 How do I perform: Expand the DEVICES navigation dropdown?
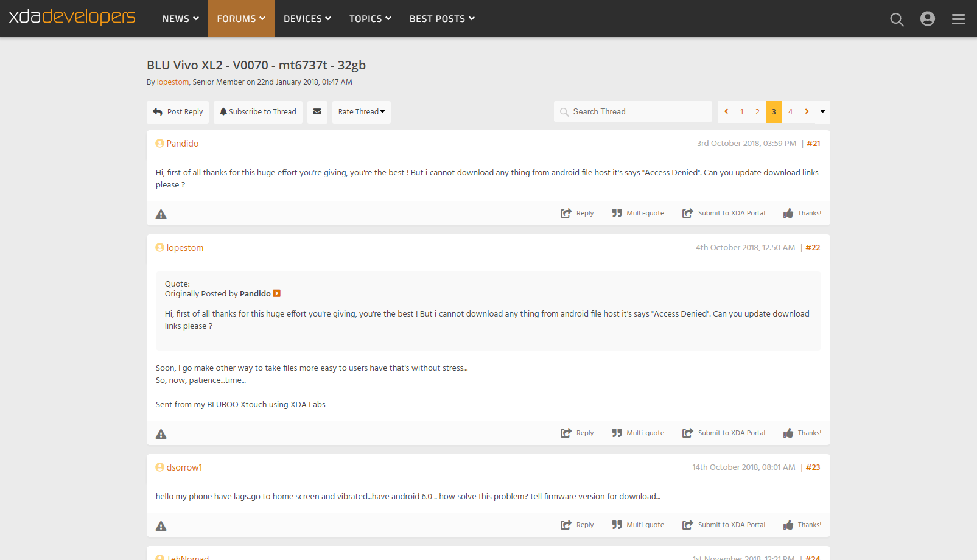(307, 18)
